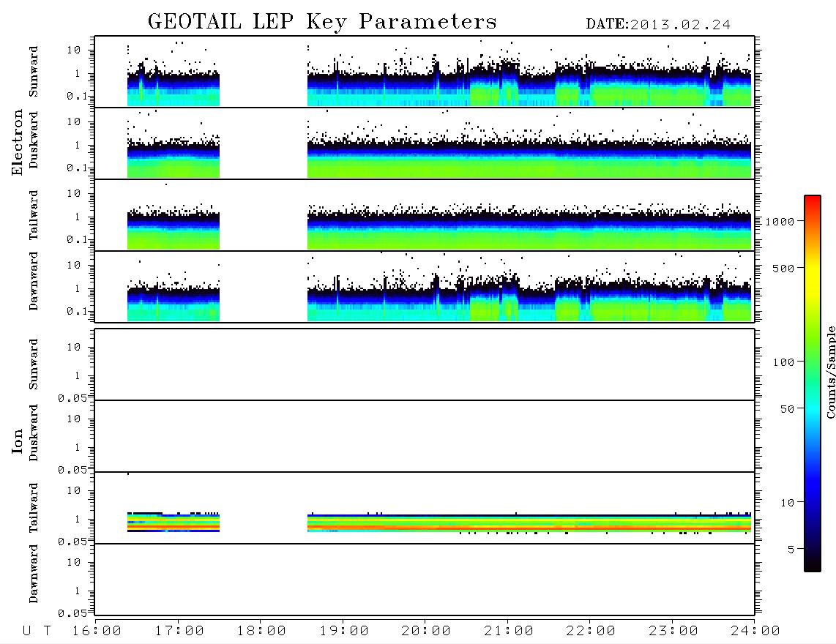Select the "Electron" group axis label

click(x=17, y=143)
